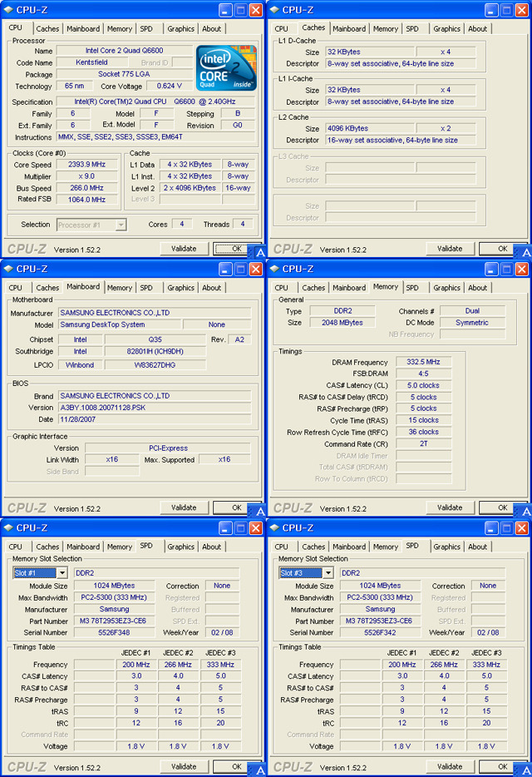Click the Intel Core 2 Quad logo
This screenshot has height=777, width=532.
(x=226, y=67)
